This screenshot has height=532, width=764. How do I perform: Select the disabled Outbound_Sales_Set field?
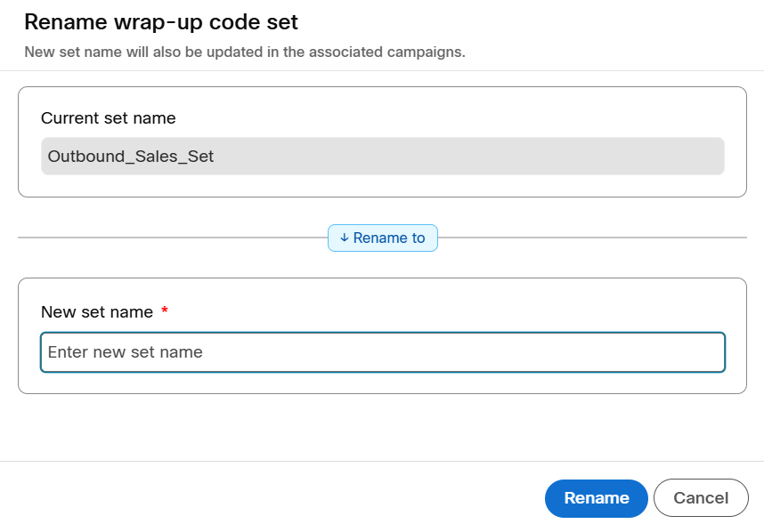tap(383, 157)
